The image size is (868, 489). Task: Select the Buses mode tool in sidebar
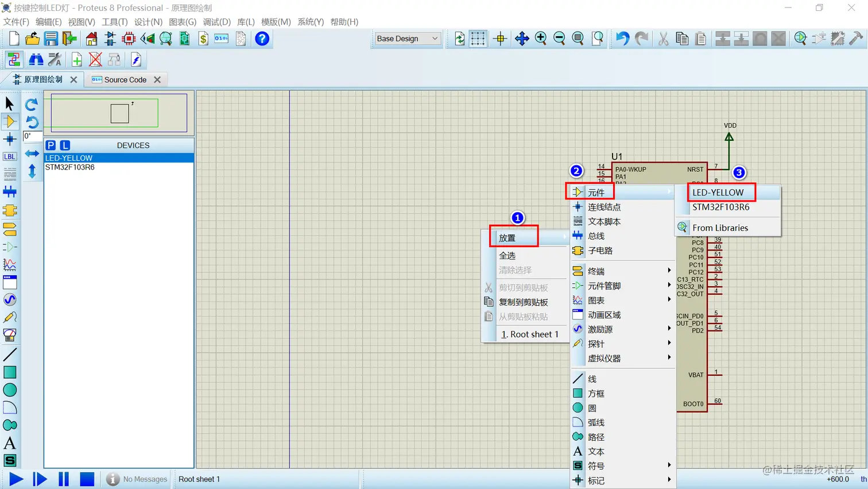pos(10,192)
